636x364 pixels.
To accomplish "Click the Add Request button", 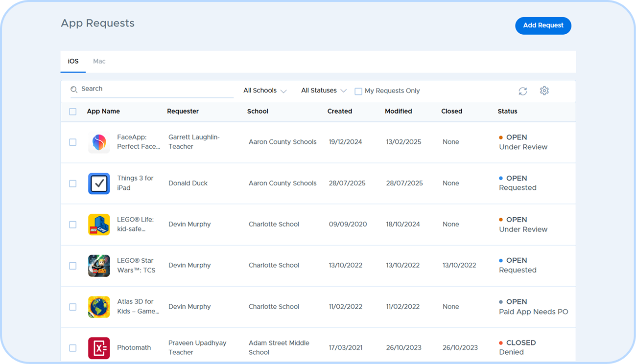I will 543,25.
